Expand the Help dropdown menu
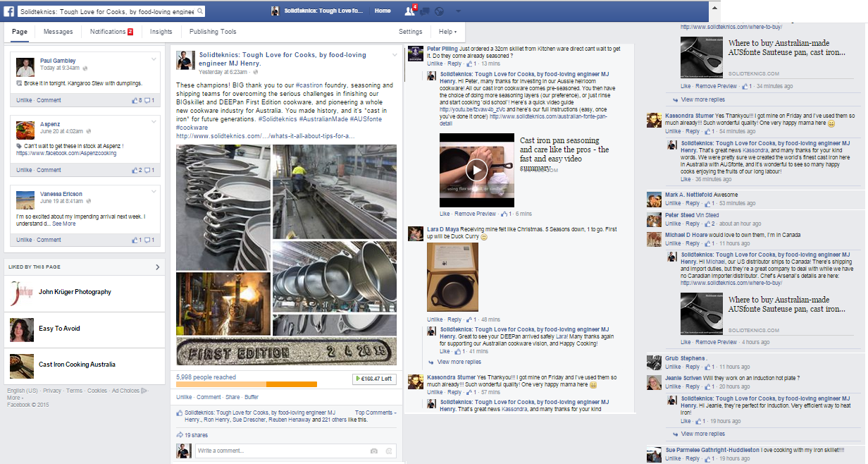The height and width of the screenshot is (464, 868). point(447,32)
